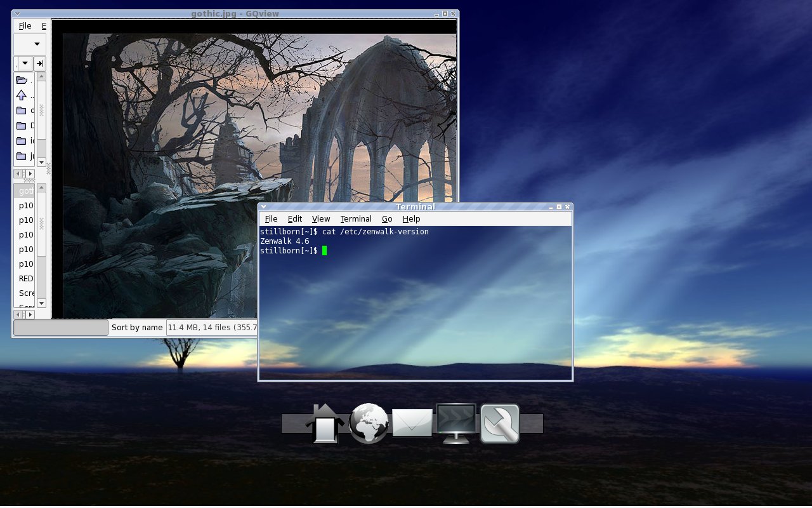Click the file list vertical scrollbar thumb
The height and width of the screenshot is (508, 812).
click(41, 224)
